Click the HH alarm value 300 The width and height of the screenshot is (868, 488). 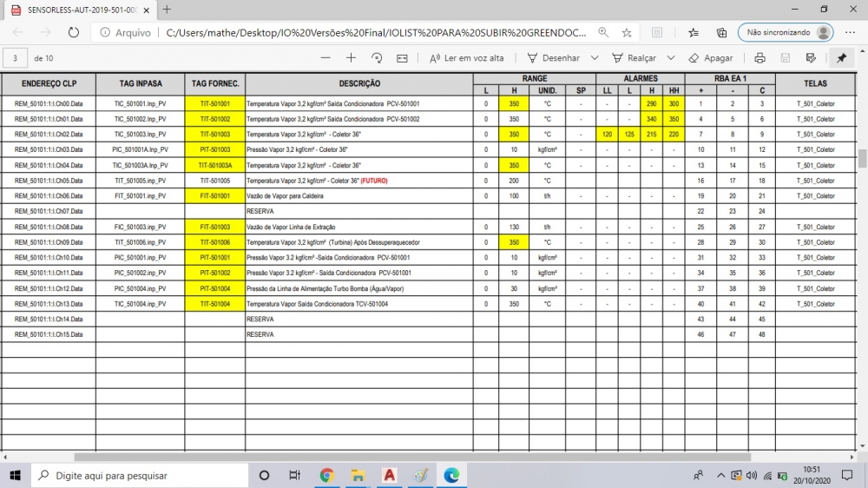pyautogui.click(x=674, y=103)
